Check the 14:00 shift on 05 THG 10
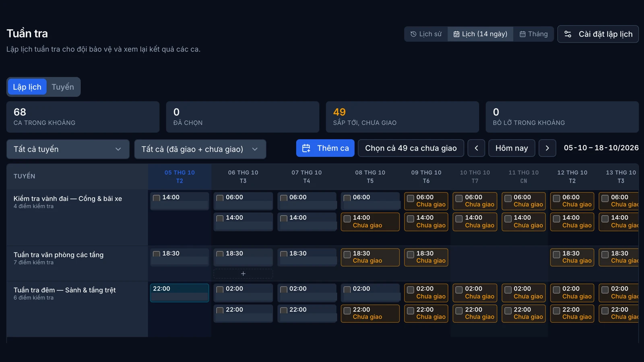This screenshot has height=362, width=644. [x=157, y=198]
